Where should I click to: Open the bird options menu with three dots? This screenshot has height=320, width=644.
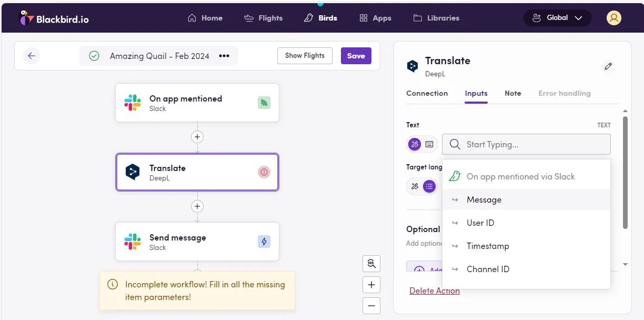coord(223,56)
